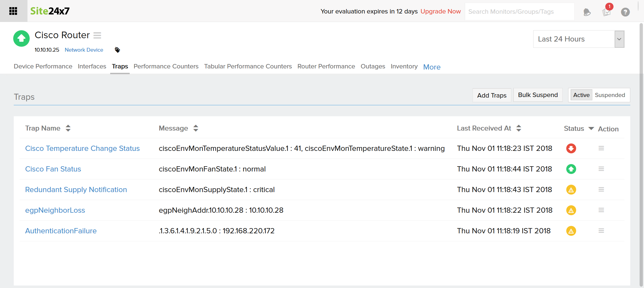Click action menu for Cisco Fan Status row
Image resolution: width=644 pixels, height=288 pixels.
point(601,169)
